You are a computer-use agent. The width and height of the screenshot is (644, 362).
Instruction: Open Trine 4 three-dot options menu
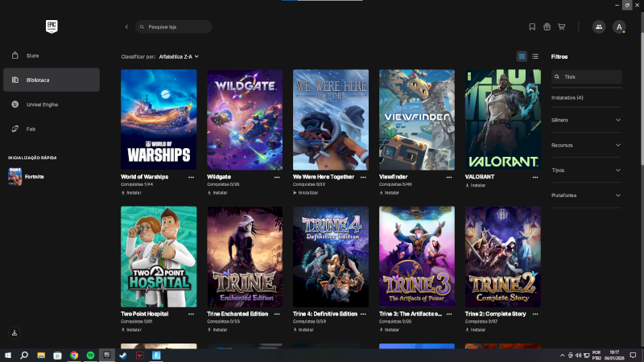click(363, 314)
